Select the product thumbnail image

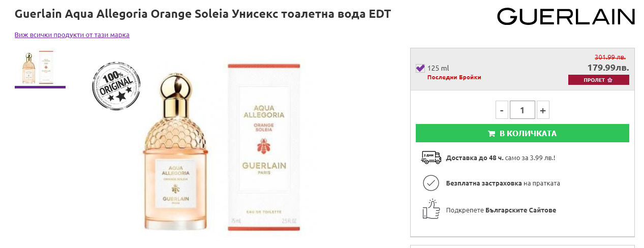[x=40, y=67]
